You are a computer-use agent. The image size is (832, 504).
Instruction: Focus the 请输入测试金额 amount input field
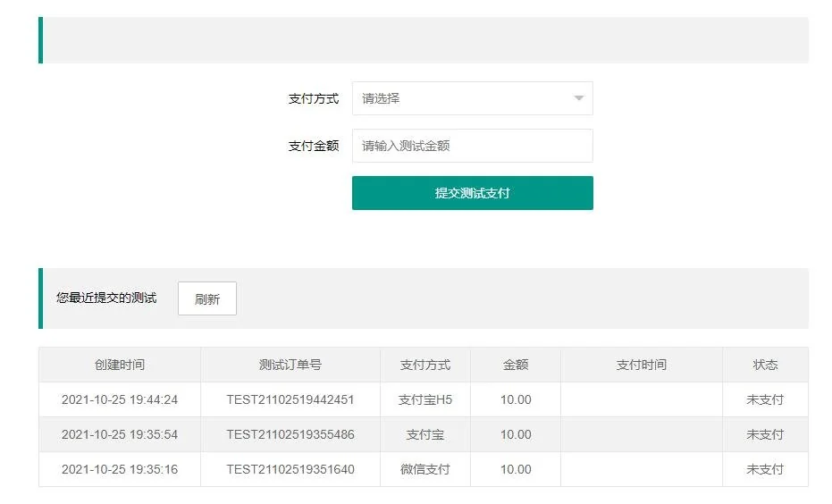[x=472, y=146]
